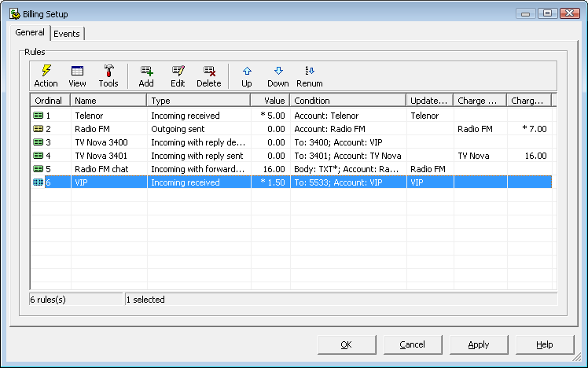The height and width of the screenshot is (368, 588).
Task: Move selected rule Up
Action: coord(247,76)
